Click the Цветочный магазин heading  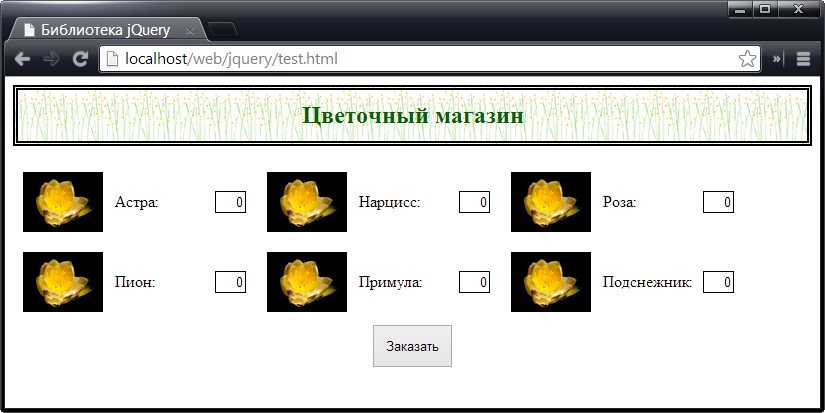coord(413,116)
